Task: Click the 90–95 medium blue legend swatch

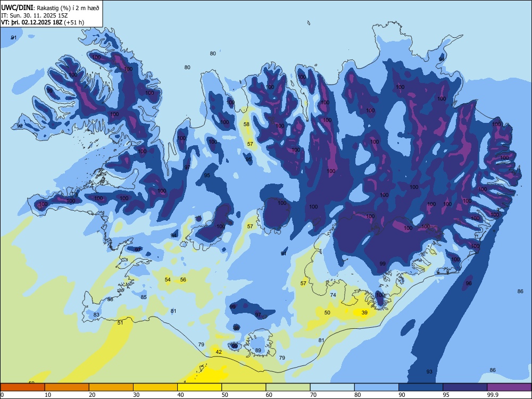Action: pos(421,387)
